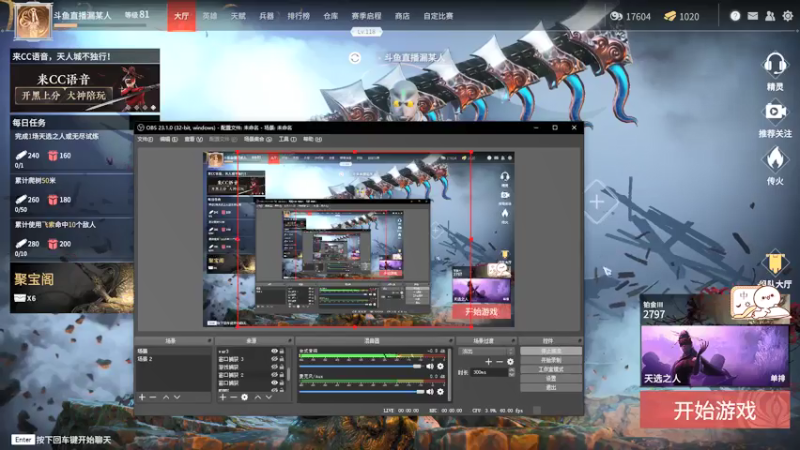Click the 传火 flame icon
This screenshot has width=800, height=450.
click(774, 159)
